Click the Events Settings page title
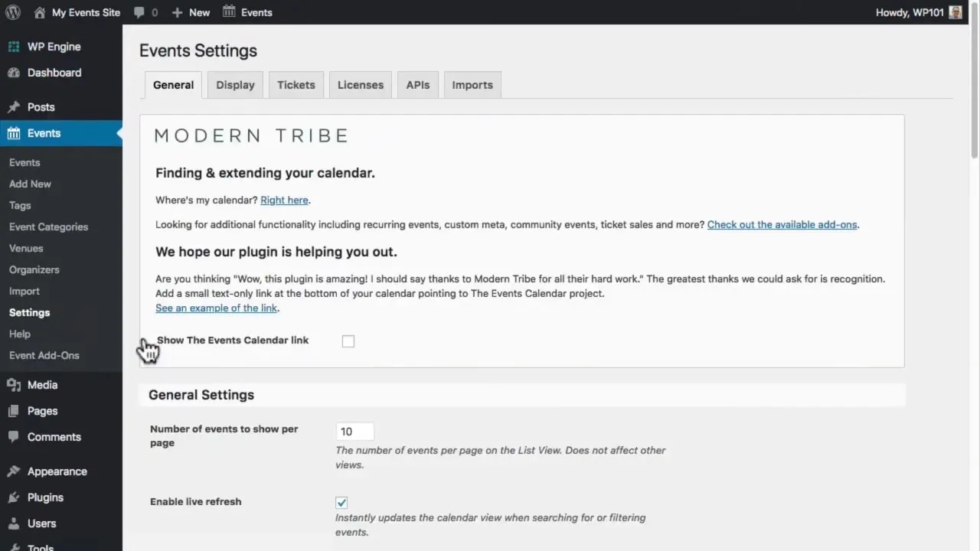The image size is (980, 551). click(198, 51)
